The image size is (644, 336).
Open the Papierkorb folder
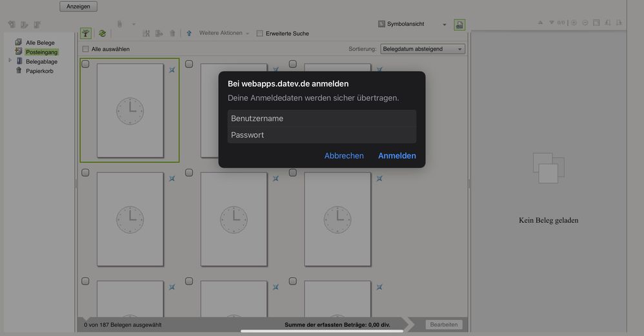click(39, 70)
